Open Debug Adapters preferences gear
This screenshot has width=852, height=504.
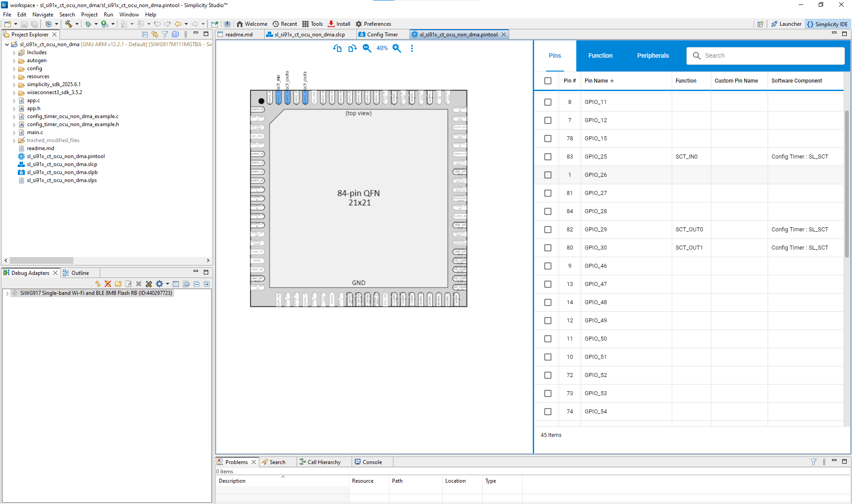coord(159,284)
